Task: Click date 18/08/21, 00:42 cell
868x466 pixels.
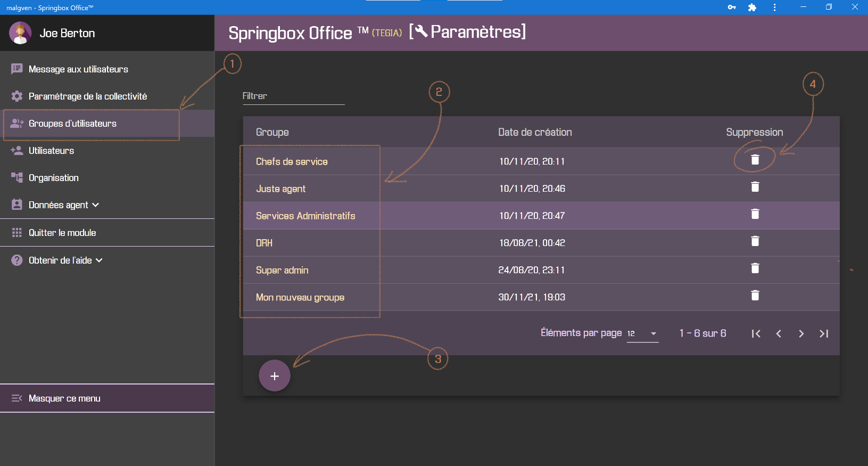Action: (532, 243)
